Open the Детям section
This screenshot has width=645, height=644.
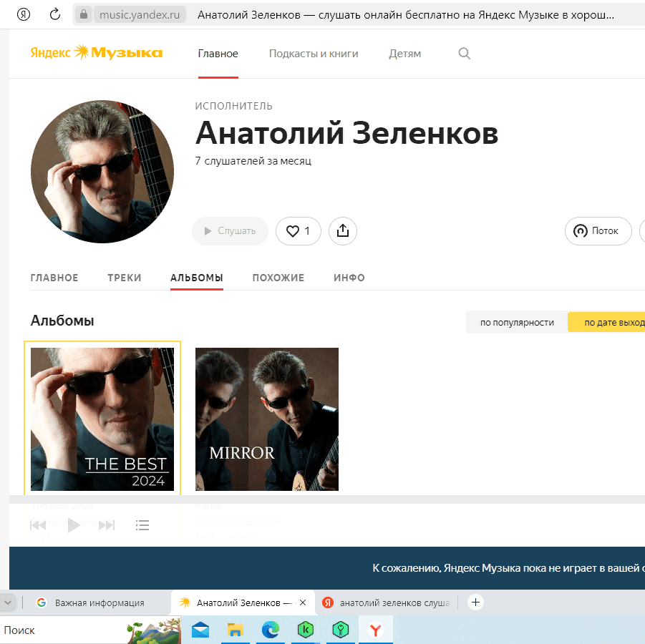pos(404,54)
